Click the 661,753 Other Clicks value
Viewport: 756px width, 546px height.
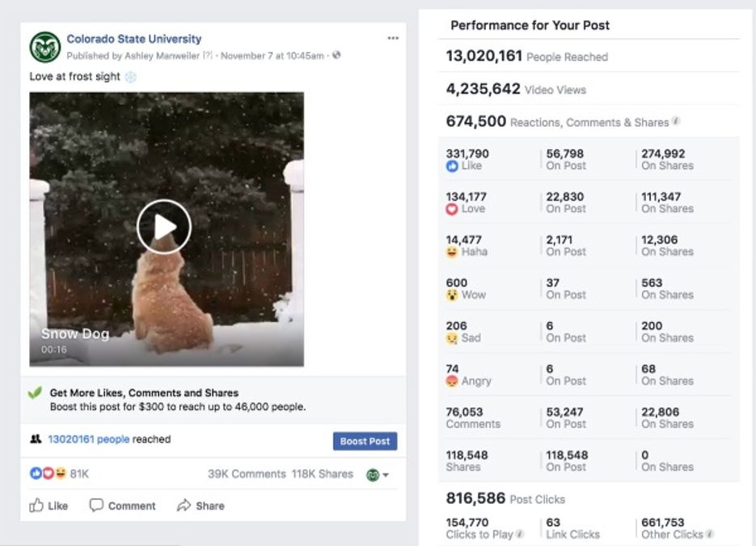pos(662,523)
